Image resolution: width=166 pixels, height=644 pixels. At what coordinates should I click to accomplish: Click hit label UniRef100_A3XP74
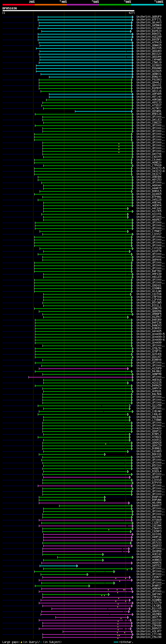pos(149,251)
